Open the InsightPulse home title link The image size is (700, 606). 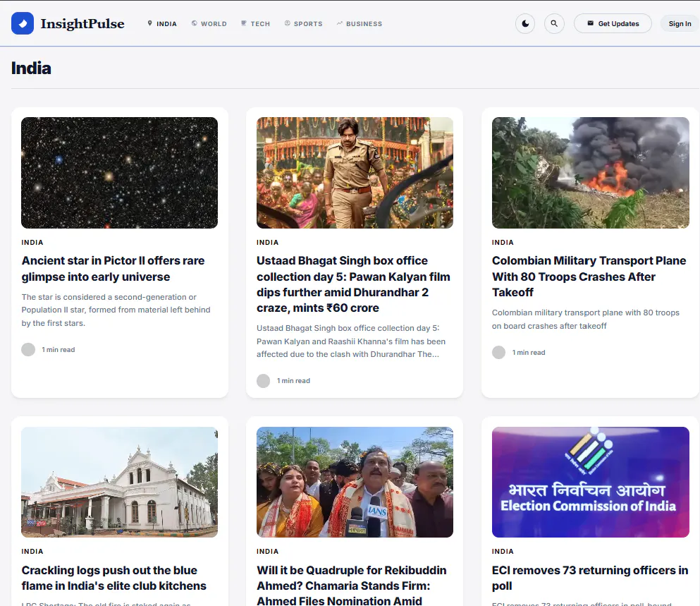point(82,23)
